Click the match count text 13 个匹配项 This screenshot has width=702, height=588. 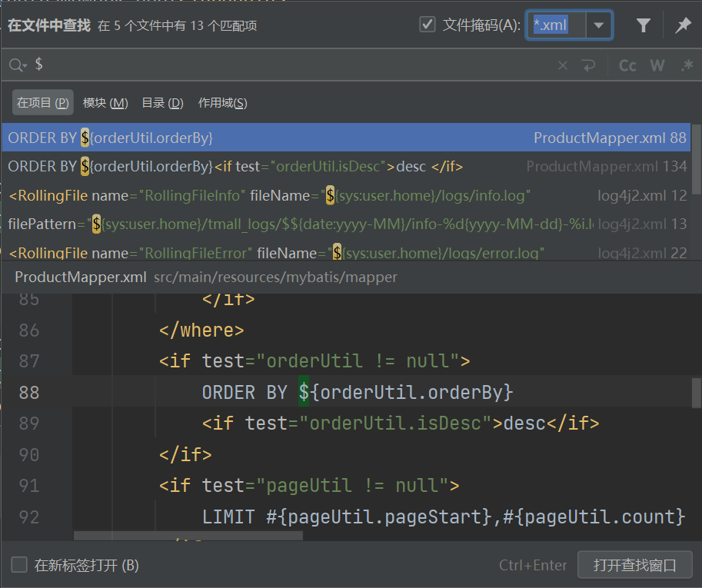point(224,25)
